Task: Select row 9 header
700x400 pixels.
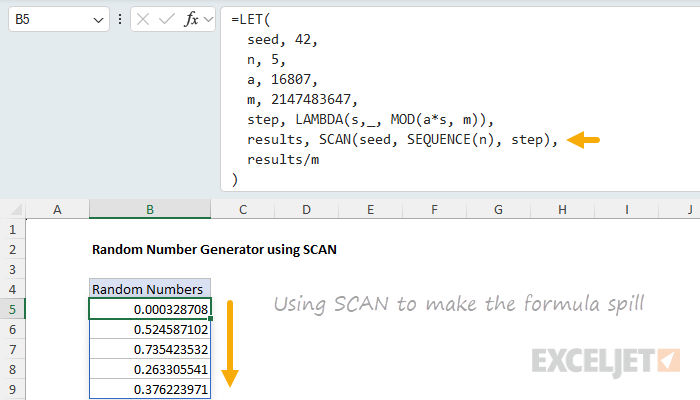Action: click(12, 389)
